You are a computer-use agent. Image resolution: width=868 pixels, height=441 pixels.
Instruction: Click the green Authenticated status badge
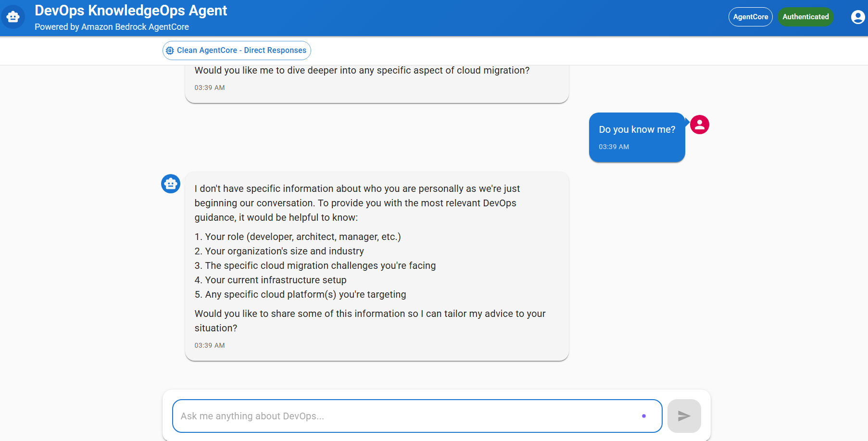click(805, 17)
